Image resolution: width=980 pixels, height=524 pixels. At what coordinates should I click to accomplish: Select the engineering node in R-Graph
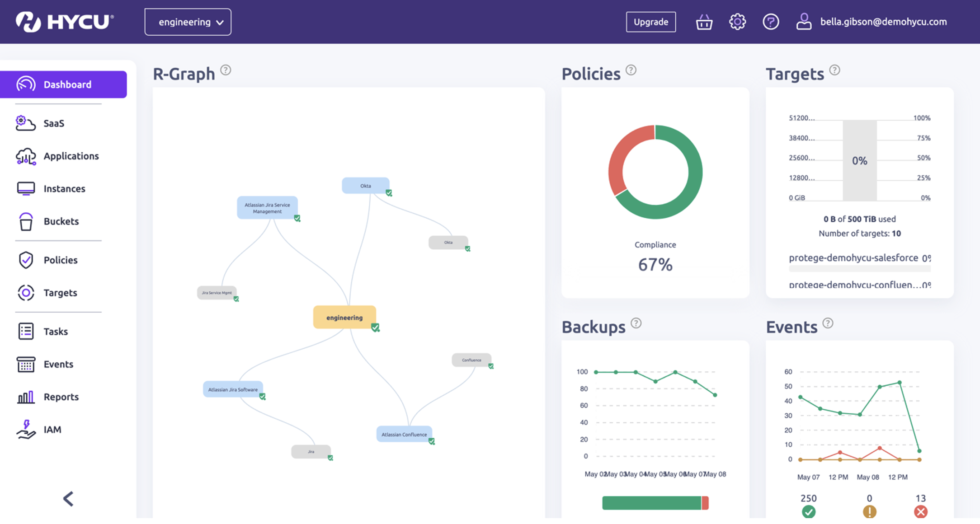pos(344,317)
